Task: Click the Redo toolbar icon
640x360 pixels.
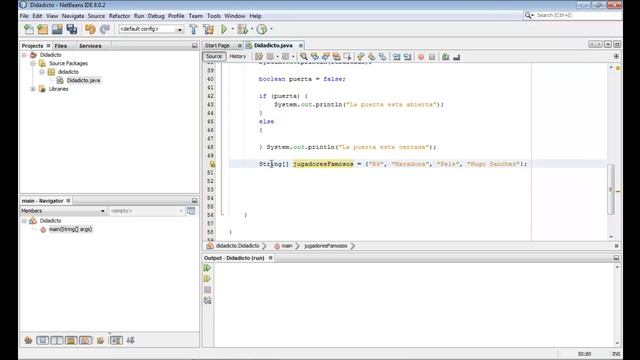Action: click(x=105, y=29)
